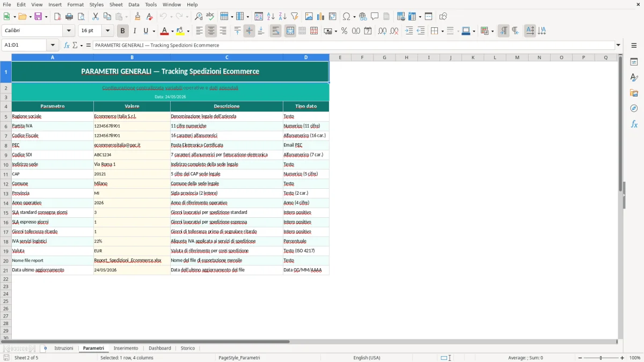Image resolution: width=644 pixels, height=362 pixels.
Task: Click the Add Decimal Place icon
Action: point(382,31)
